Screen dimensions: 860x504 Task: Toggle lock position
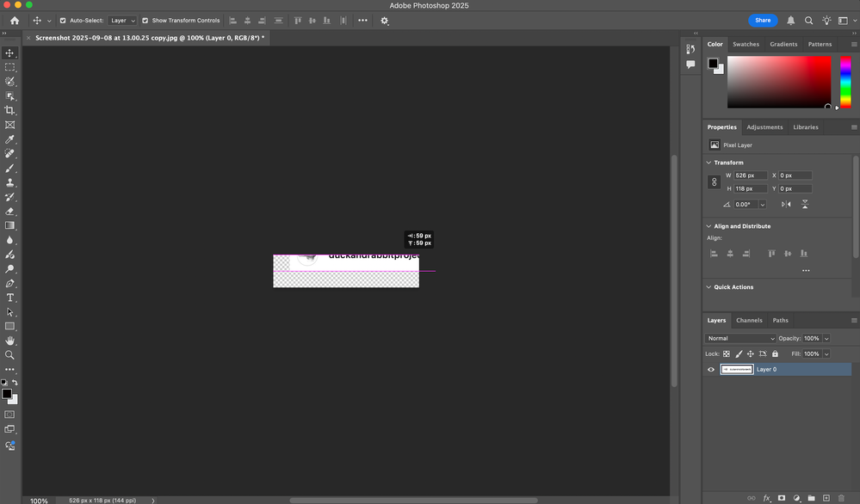coord(751,353)
